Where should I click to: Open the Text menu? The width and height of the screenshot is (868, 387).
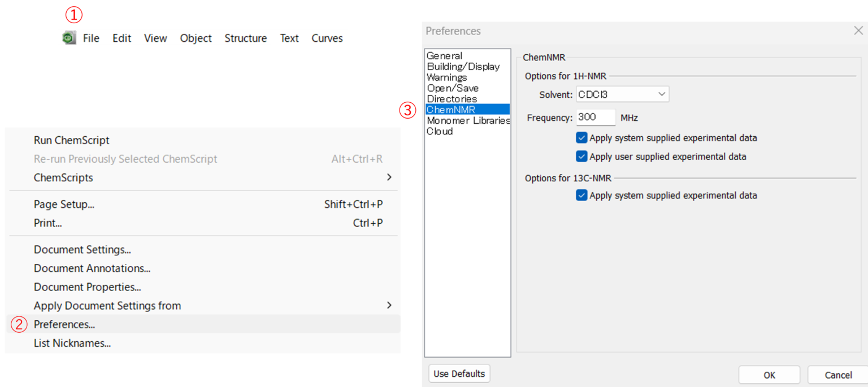[x=289, y=38]
